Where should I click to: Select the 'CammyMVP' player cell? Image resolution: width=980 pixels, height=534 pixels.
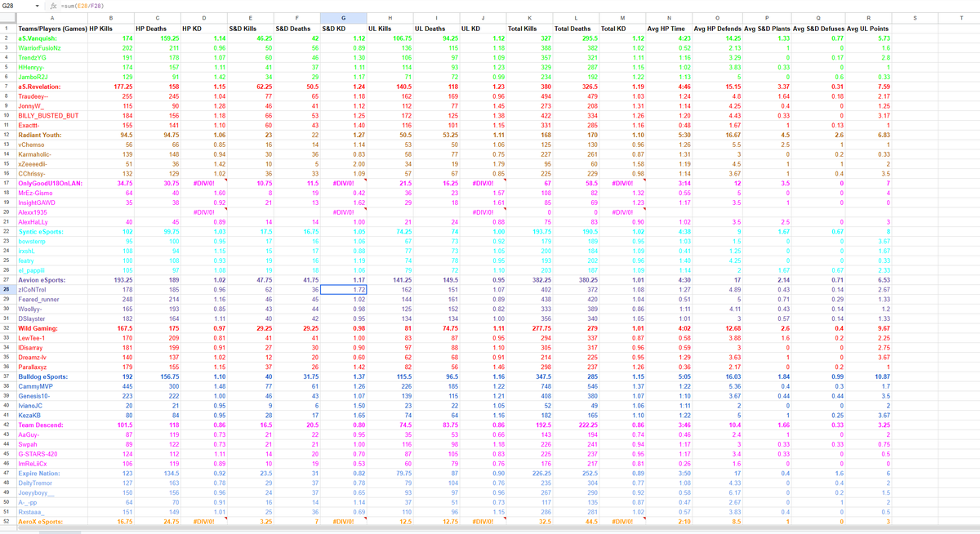(x=51, y=385)
